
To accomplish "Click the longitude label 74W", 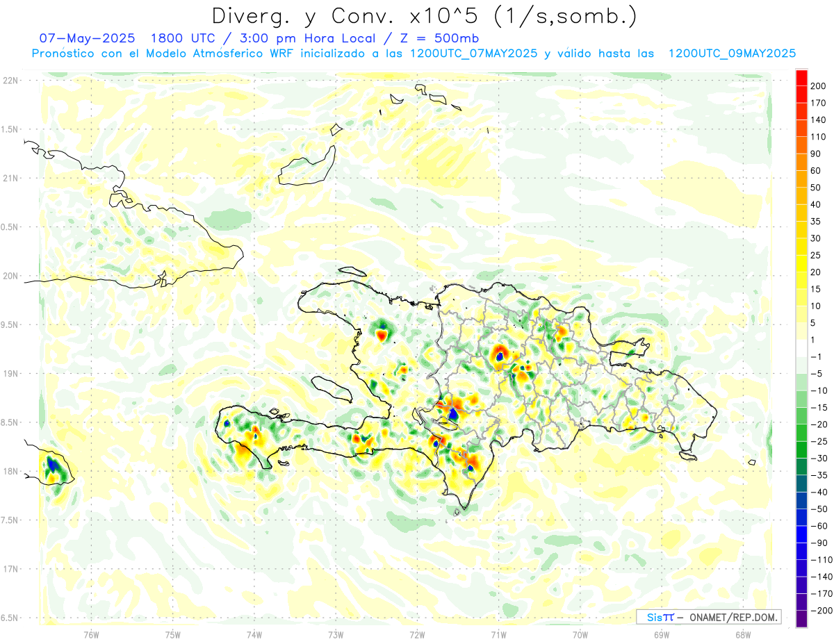I will coord(254,634).
